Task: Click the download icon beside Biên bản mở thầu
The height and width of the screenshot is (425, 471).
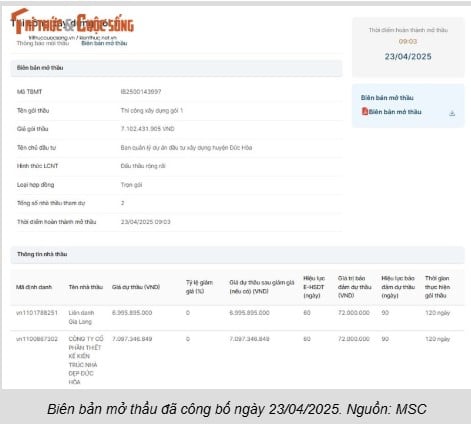Action: pyautogui.click(x=452, y=113)
